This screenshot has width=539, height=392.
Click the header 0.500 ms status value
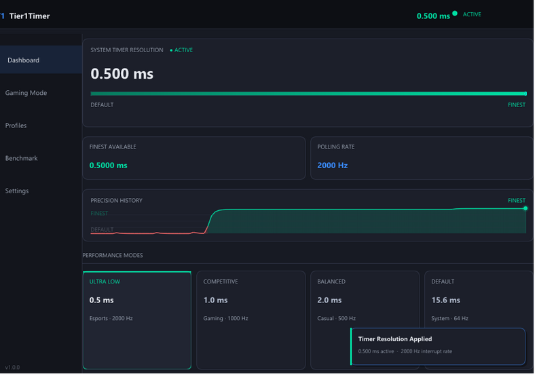tap(433, 16)
